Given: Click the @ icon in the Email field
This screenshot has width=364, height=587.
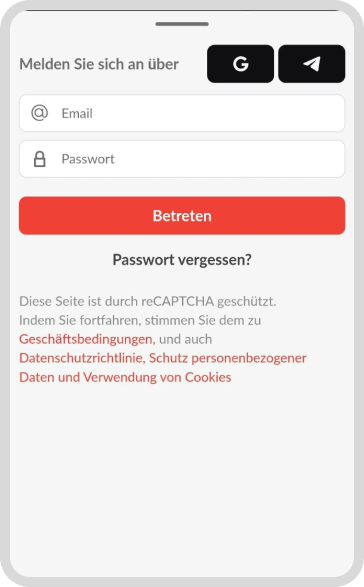Looking at the screenshot, I should click(39, 113).
